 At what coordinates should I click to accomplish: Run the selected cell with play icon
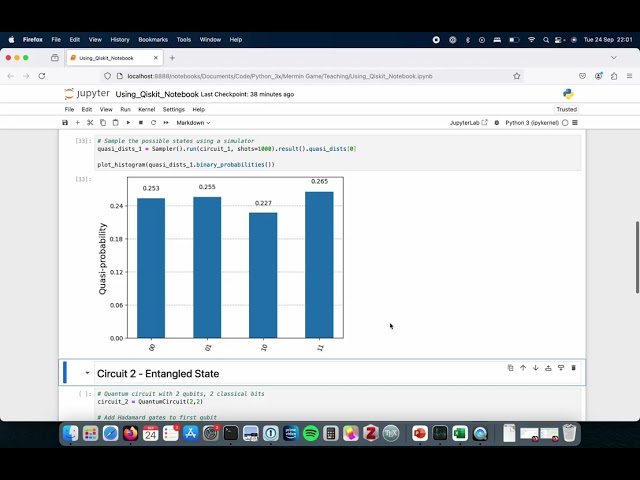pos(128,122)
